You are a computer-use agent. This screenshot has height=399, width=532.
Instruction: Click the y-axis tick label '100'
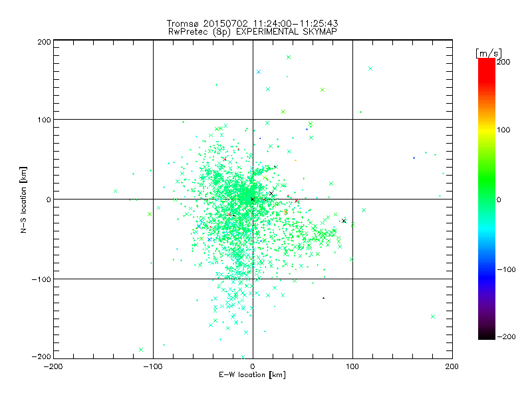click(x=44, y=120)
